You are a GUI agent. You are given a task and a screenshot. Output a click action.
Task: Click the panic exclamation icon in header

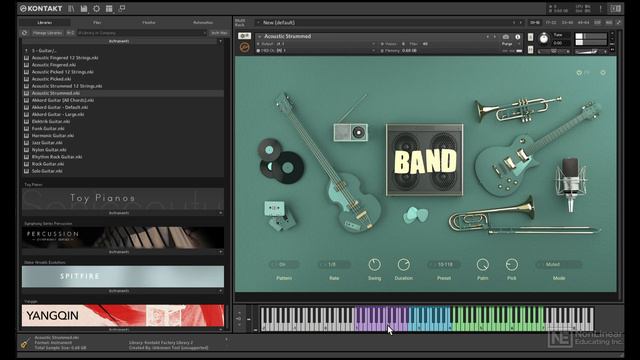(600, 9)
